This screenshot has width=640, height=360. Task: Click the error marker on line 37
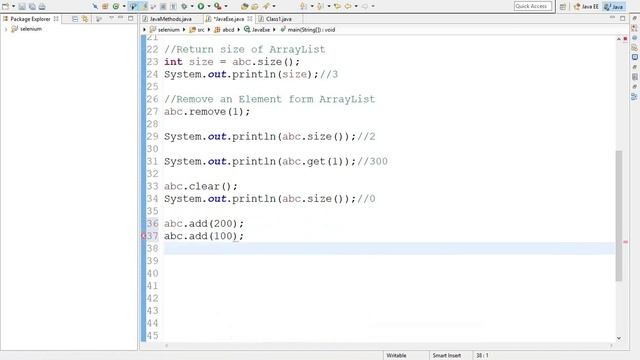pos(144,236)
